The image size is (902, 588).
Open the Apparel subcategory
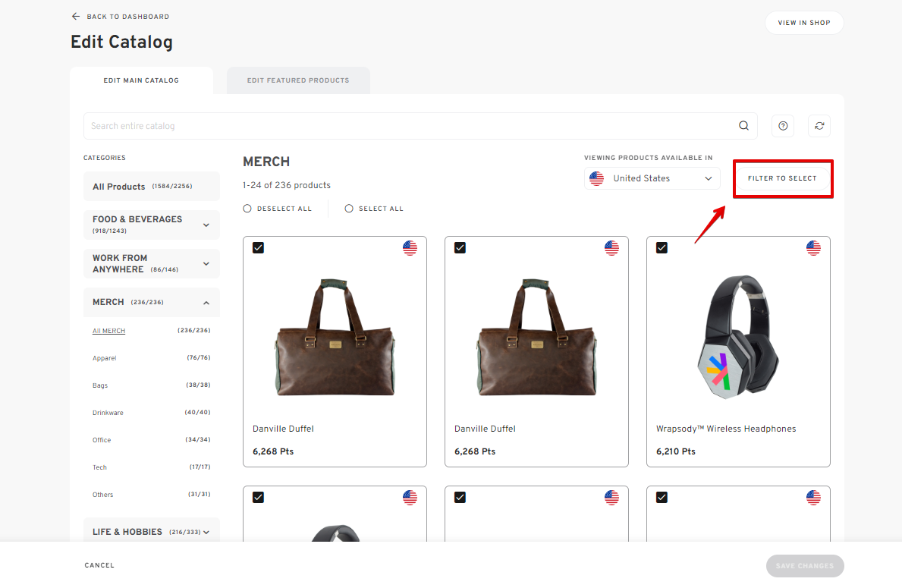tap(105, 358)
